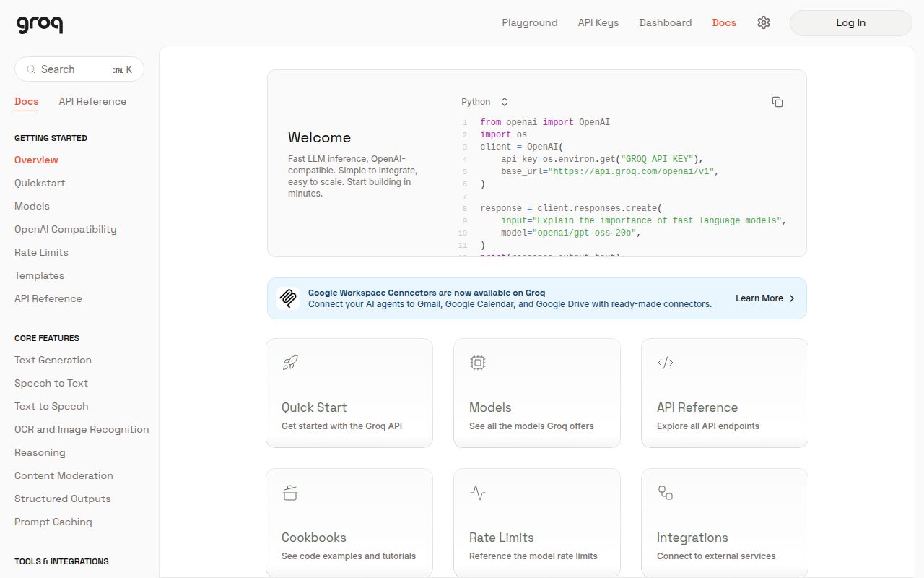Open Models in the sidebar

click(32, 206)
